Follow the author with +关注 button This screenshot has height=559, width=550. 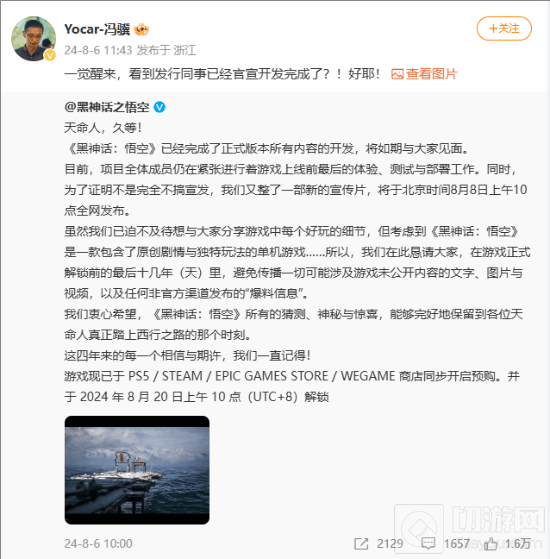pos(504,28)
